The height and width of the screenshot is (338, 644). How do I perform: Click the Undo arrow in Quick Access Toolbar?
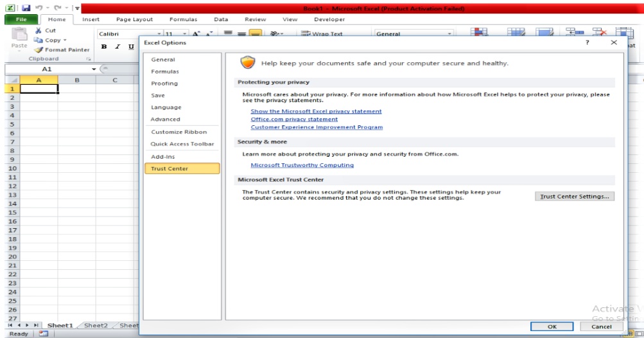point(39,8)
